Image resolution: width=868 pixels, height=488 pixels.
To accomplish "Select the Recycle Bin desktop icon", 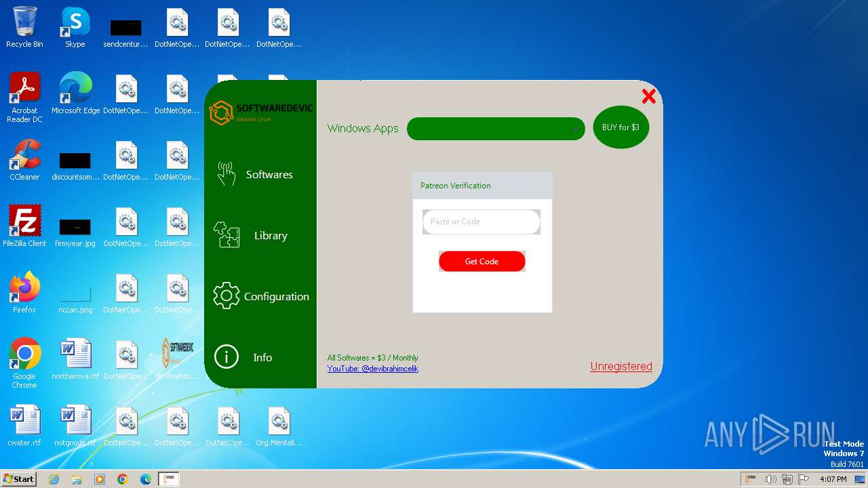I will coord(24,28).
